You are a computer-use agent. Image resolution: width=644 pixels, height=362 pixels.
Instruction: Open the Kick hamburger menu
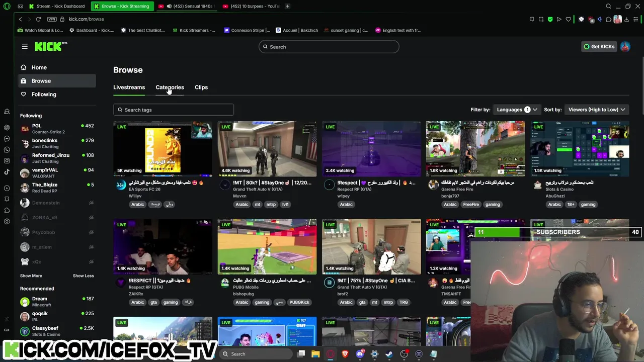[25, 47]
